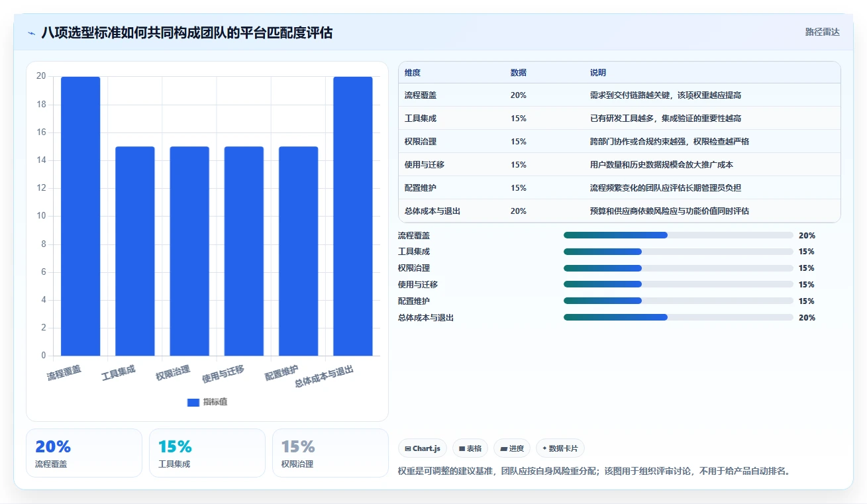Click the page title 八项选型标准
The image size is (867, 504).
(x=187, y=32)
